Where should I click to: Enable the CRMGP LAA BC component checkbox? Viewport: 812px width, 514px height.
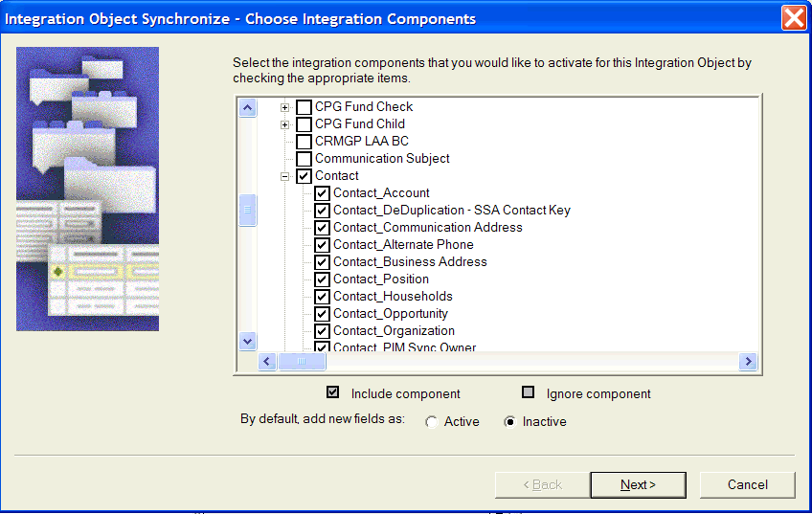click(x=304, y=142)
